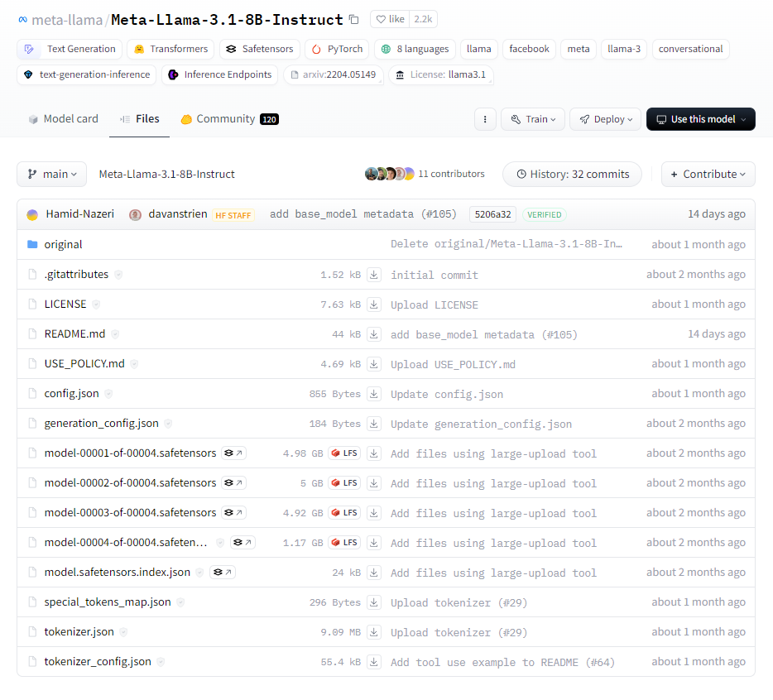Screen dimensions: 773x700
Task: Download model-00002-of-00004.safetensors
Action: [374, 483]
